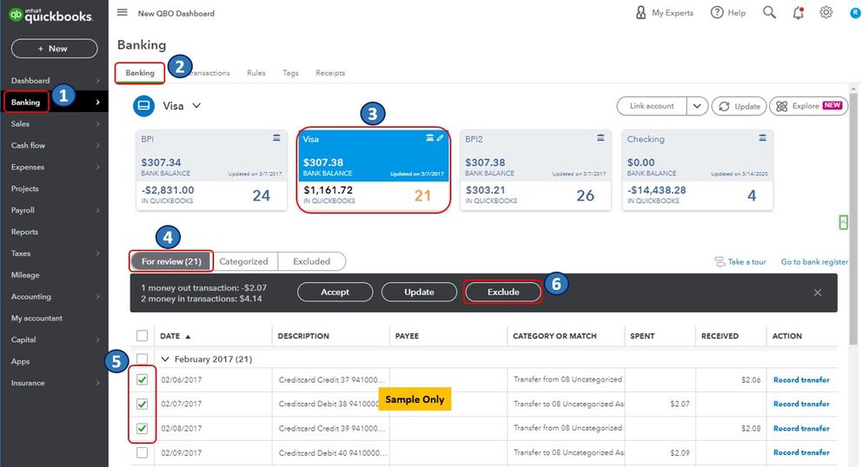The width and height of the screenshot is (868, 467).
Task: Click the batch Update button
Action: pos(419,293)
